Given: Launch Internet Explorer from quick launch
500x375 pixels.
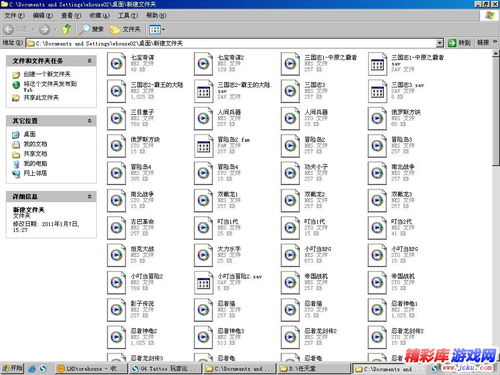Looking at the screenshot, I should (x=32, y=368).
